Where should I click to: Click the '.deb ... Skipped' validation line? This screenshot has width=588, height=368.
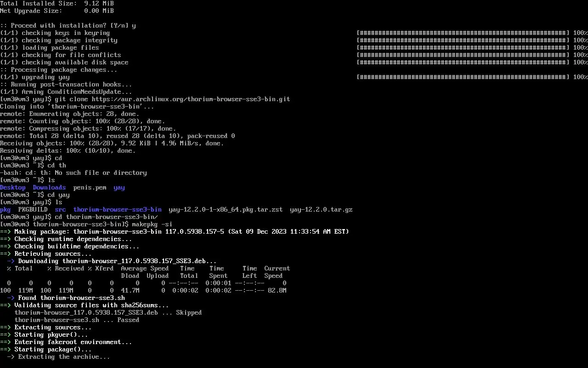(x=108, y=312)
